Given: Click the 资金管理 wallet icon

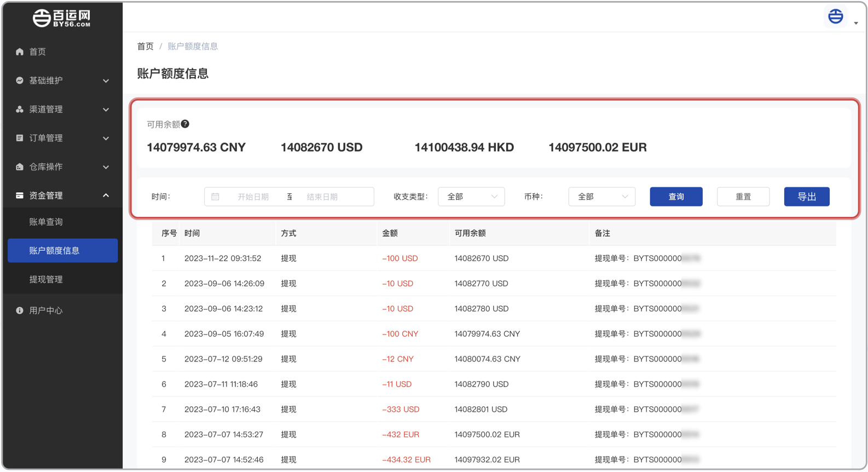Looking at the screenshot, I should [x=20, y=195].
